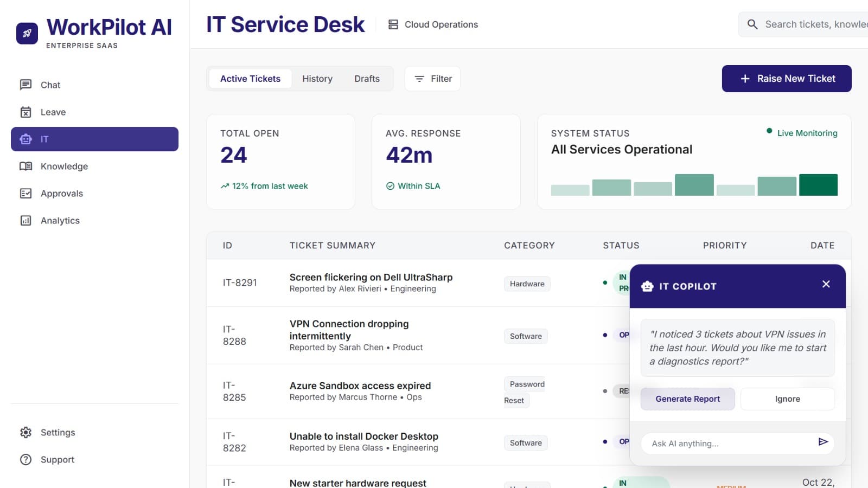The width and height of the screenshot is (868, 488).
Task: Click All Services Operational text
Action: point(622,150)
